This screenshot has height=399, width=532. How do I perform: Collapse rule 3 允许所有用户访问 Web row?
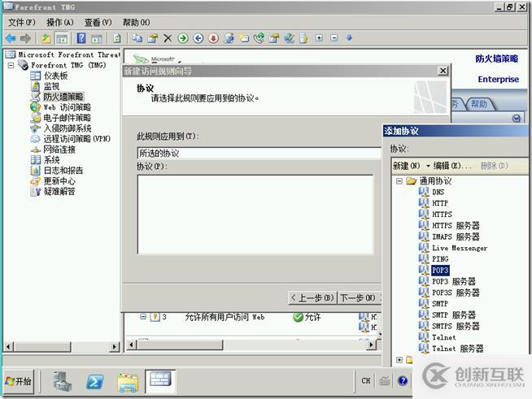coord(143,316)
